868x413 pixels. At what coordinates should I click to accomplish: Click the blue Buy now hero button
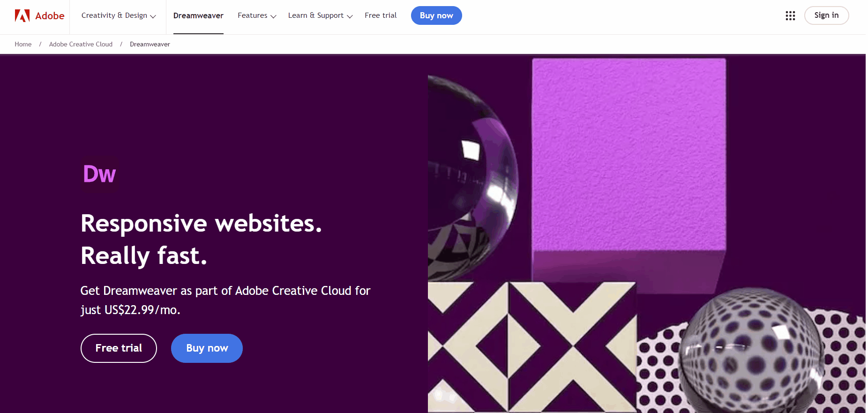pyautogui.click(x=207, y=348)
